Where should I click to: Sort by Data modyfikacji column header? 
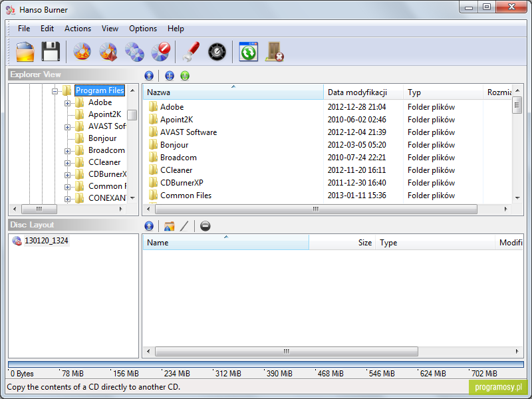363,92
